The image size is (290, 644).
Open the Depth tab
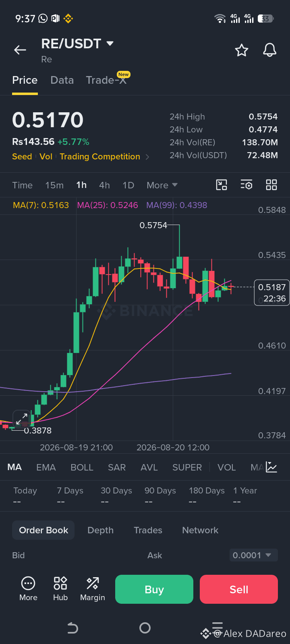point(100,530)
